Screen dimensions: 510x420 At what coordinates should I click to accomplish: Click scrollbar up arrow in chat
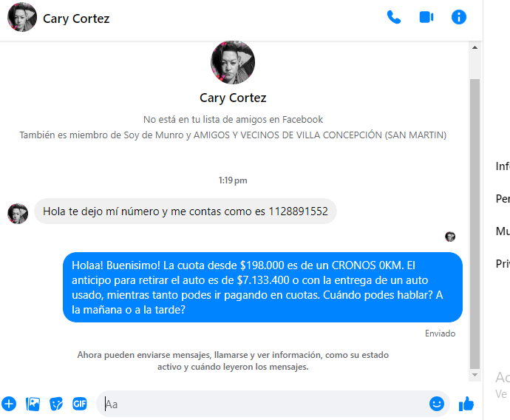tap(475, 47)
